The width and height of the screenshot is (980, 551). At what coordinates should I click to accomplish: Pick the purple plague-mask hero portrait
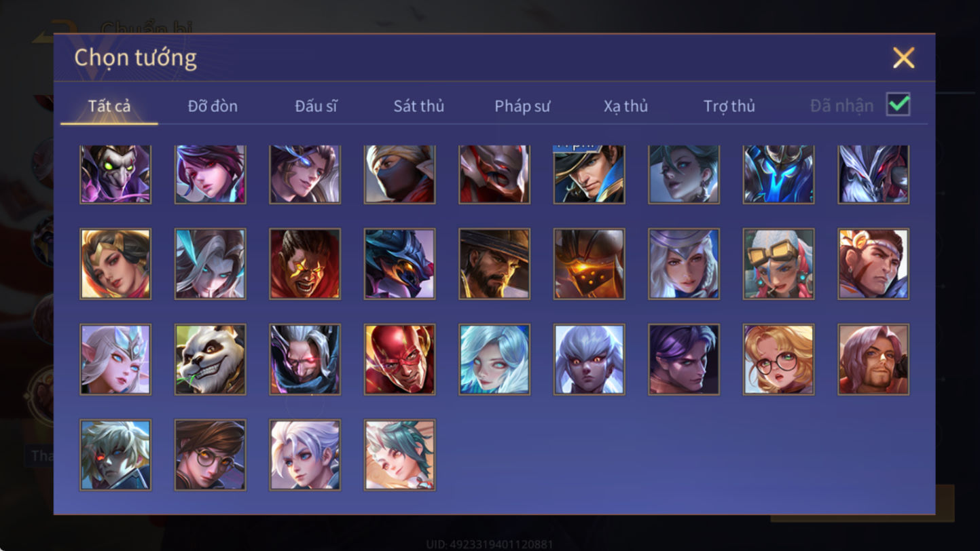115,174
